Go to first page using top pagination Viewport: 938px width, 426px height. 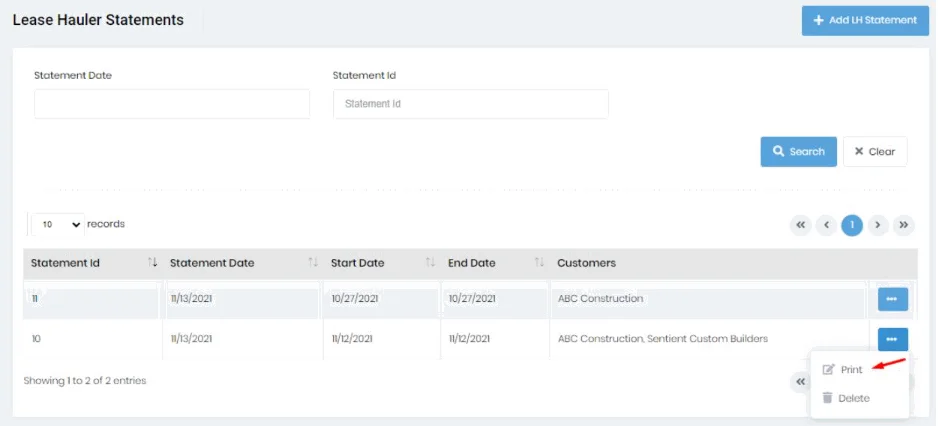tap(800, 225)
